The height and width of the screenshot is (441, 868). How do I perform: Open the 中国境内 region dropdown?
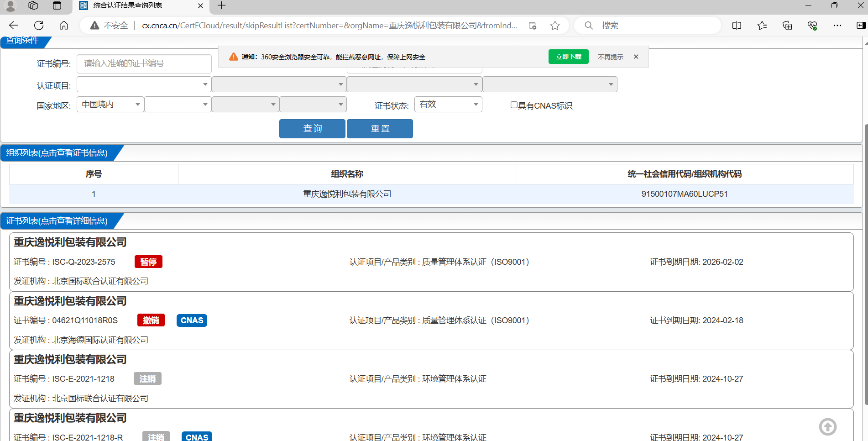pos(110,105)
